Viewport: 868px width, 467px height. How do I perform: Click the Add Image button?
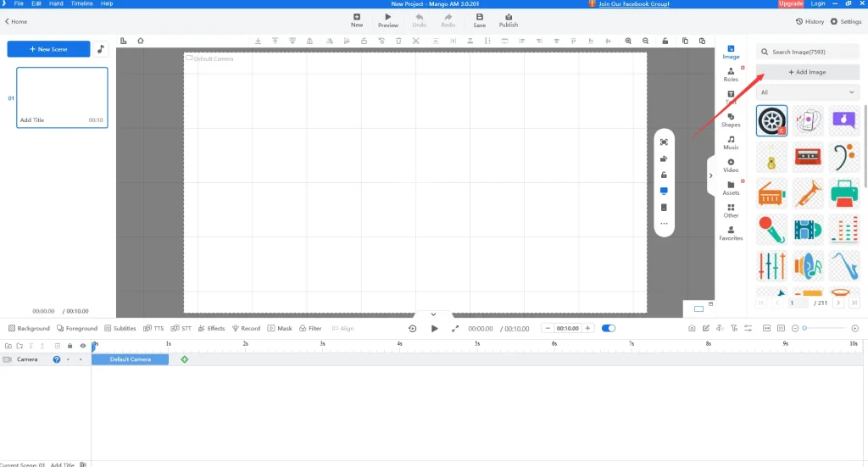click(808, 72)
